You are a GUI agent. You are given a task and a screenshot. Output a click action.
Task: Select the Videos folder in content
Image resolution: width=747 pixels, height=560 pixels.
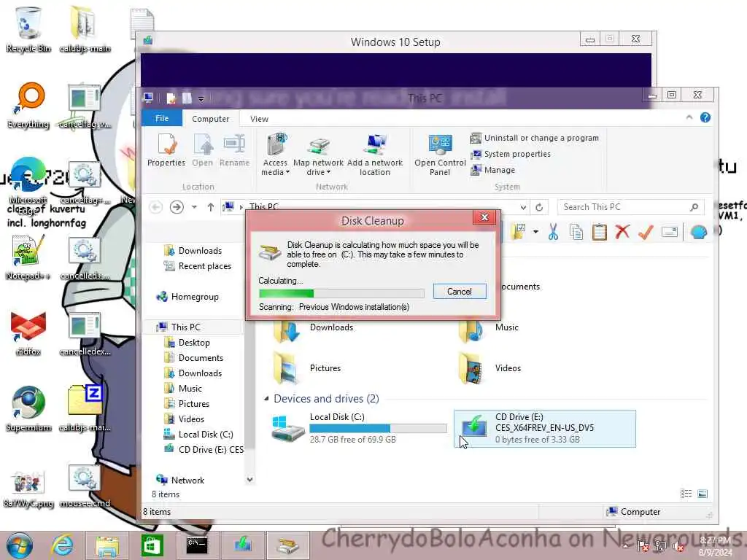(489, 368)
